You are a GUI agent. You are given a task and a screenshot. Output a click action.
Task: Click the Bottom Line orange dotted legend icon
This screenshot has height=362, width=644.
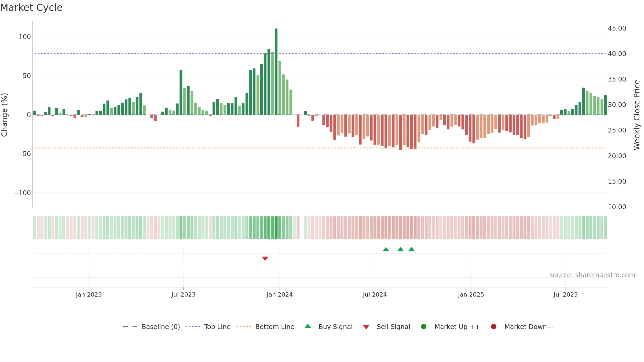tap(244, 327)
